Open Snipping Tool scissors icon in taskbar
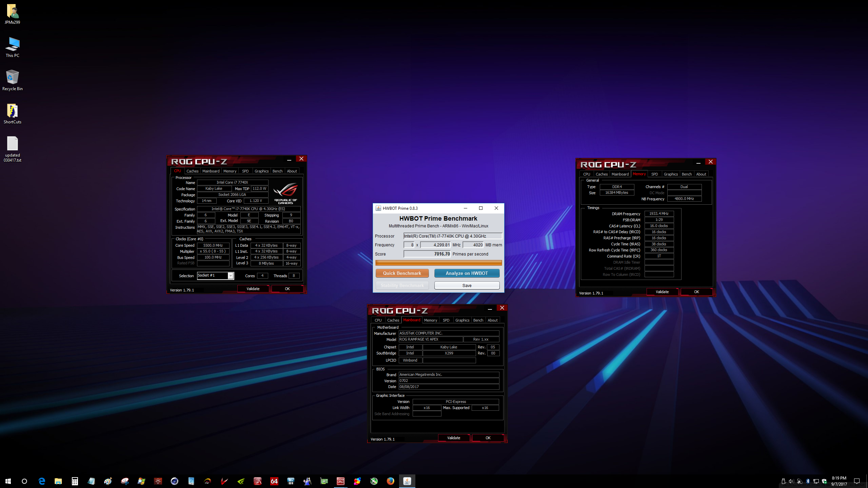 tap(125, 481)
